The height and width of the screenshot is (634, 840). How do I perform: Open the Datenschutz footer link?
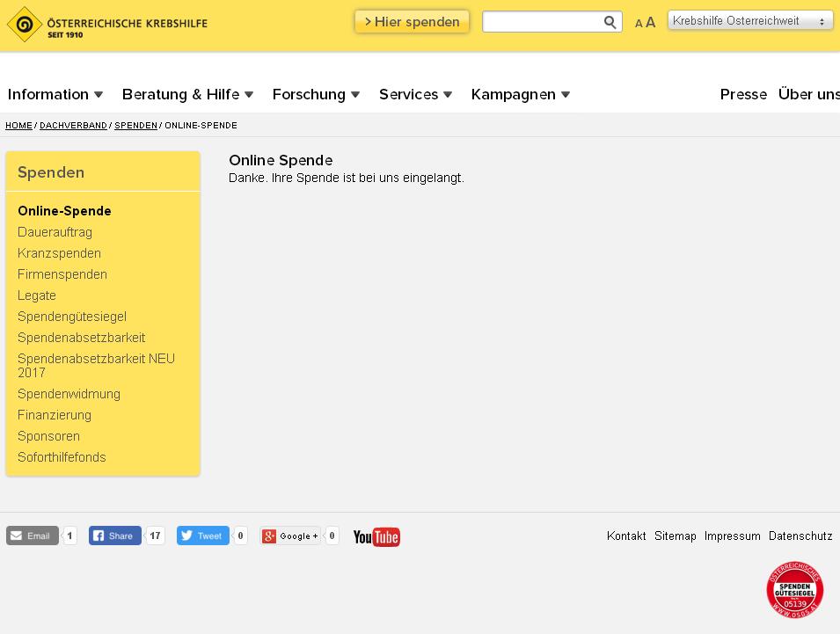[x=800, y=536]
